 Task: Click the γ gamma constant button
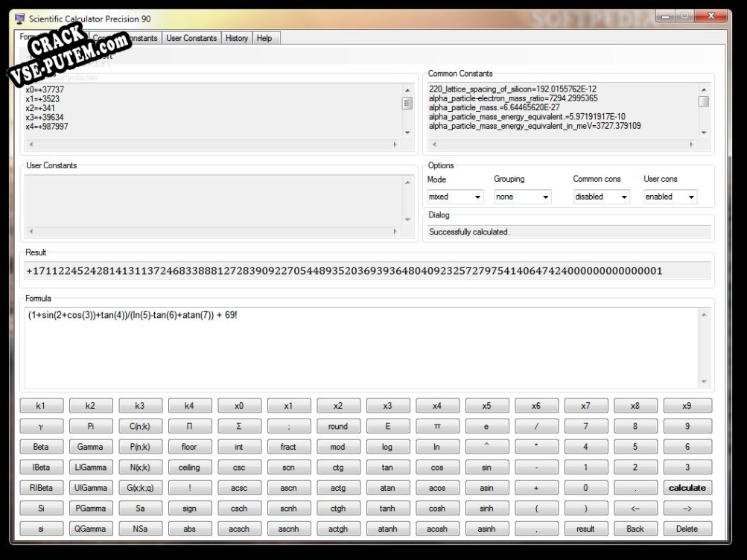(x=41, y=426)
